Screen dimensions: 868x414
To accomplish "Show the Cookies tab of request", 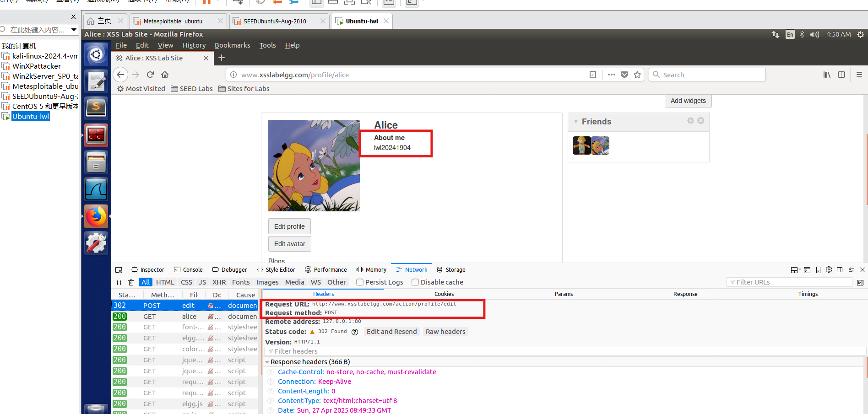I will click(444, 294).
